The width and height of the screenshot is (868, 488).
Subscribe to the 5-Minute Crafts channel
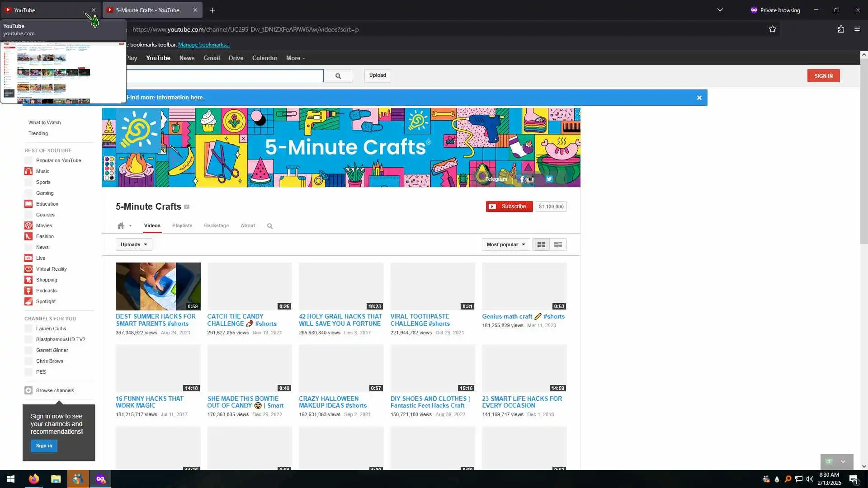(509, 207)
